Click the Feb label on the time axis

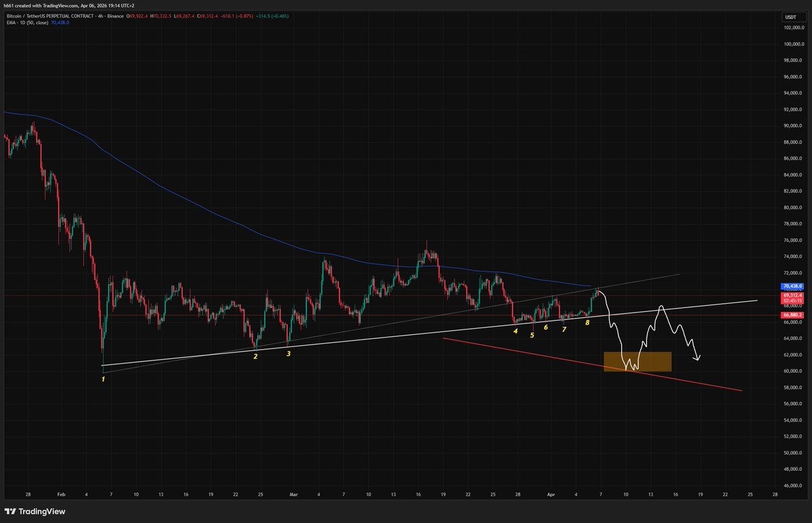click(62, 495)
